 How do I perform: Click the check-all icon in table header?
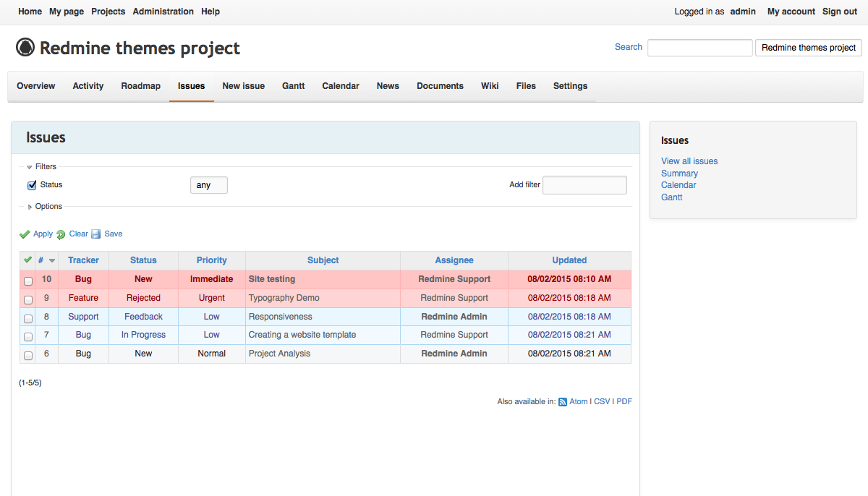point(27,260)
